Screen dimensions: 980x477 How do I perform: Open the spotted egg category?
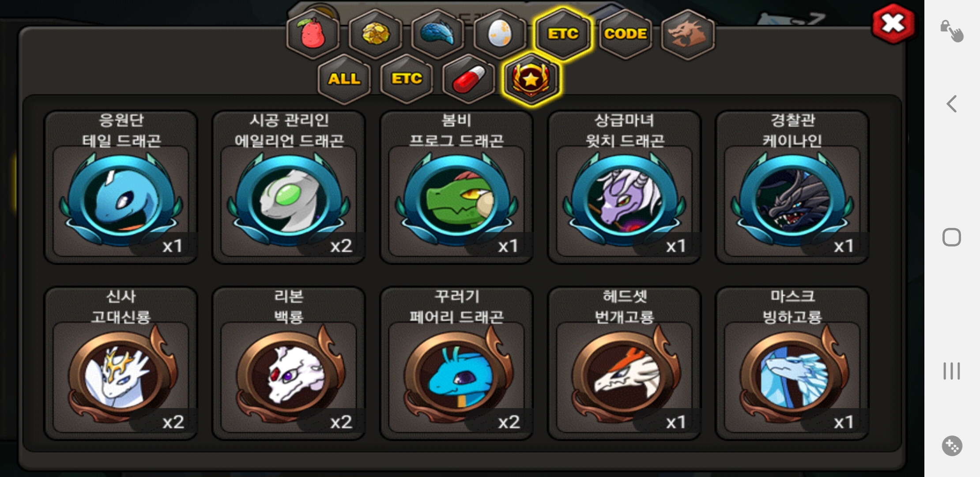tap(500, 34)
